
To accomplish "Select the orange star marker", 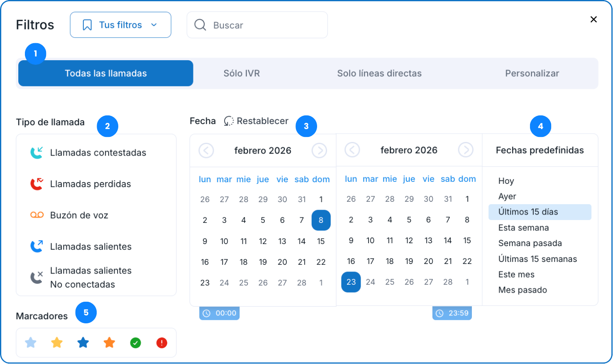I will [x=109, y=343].
